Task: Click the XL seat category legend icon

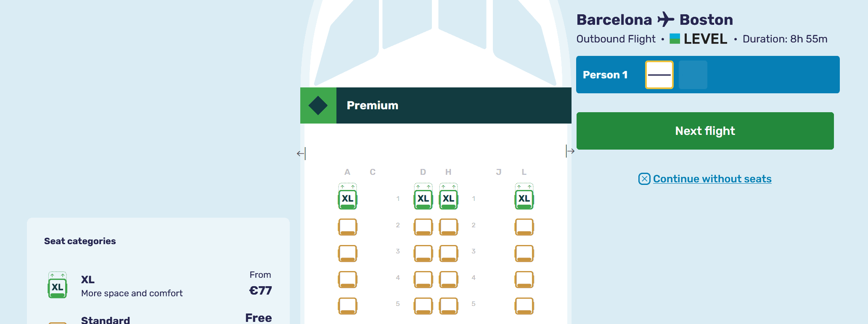Action: click(58, 285)
